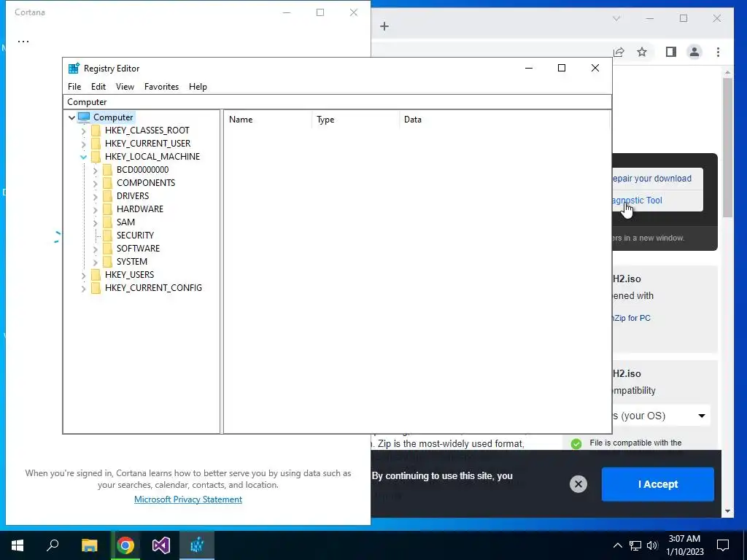This screenshot has height=560, width=747.
Task: Expand the BCD00000000 key
Action: click(x=96, y=170)
